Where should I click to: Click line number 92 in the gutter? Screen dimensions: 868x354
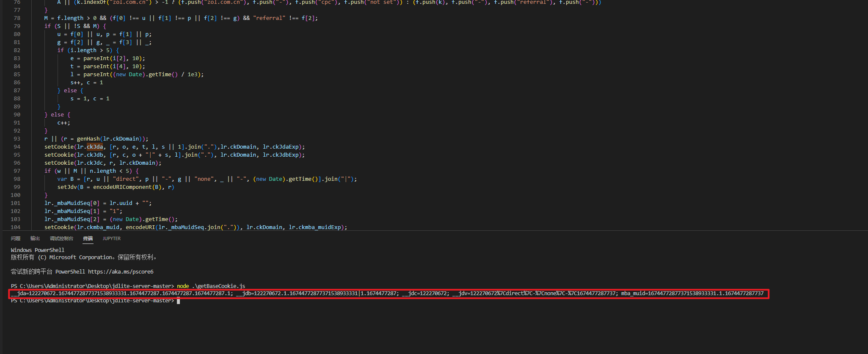[17, 131]
